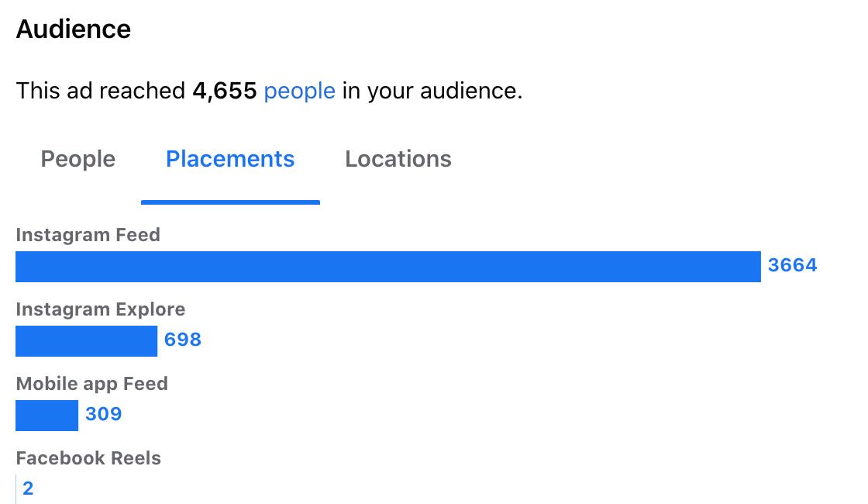The width and height of the screenshot is (868, 504).
Task: Click the 3664 value label
Action: point(792,265)
